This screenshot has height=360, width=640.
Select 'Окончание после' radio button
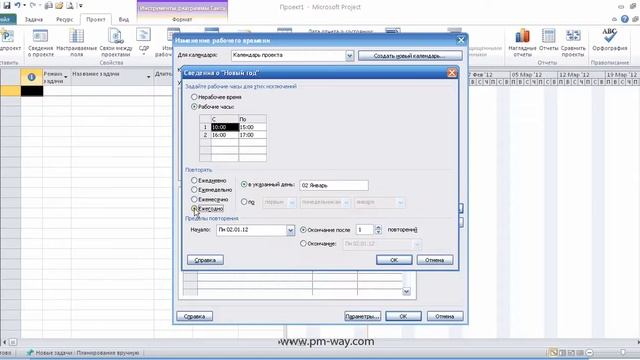[303, 230]
